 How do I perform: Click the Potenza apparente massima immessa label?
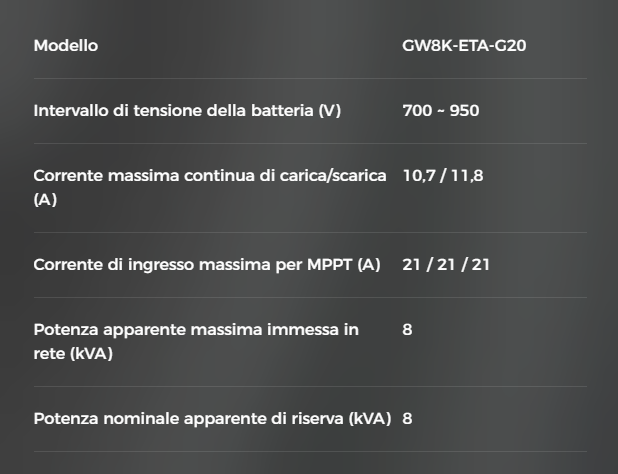[x=196, y=329]
